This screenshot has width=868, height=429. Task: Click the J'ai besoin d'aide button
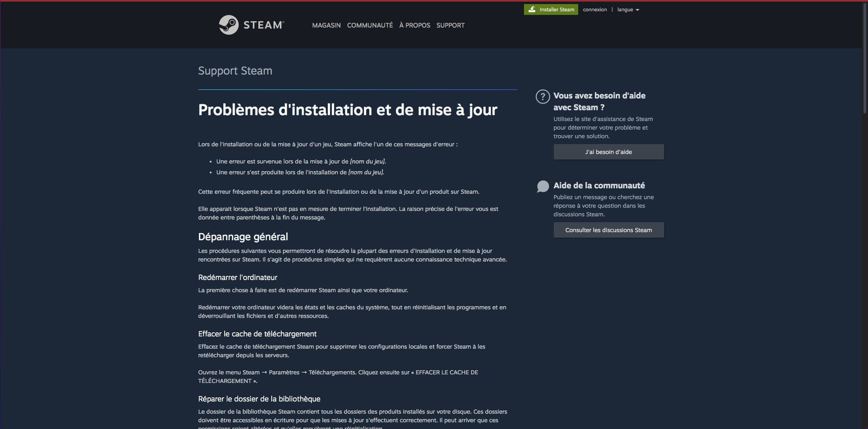(x=609, y=152)
